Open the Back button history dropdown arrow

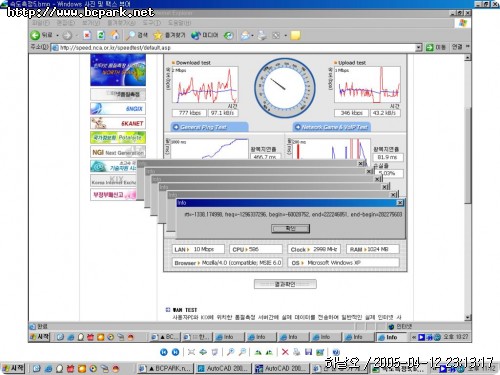coord(58,35)
